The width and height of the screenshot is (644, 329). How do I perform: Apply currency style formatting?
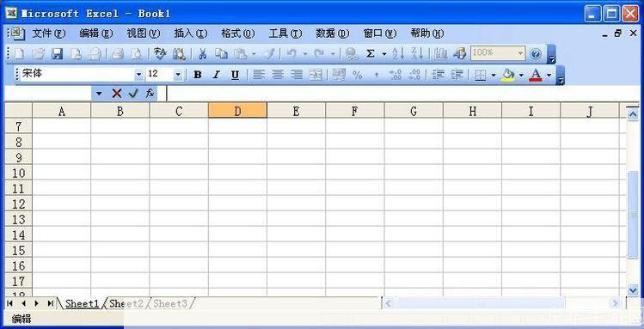point(339,75)
